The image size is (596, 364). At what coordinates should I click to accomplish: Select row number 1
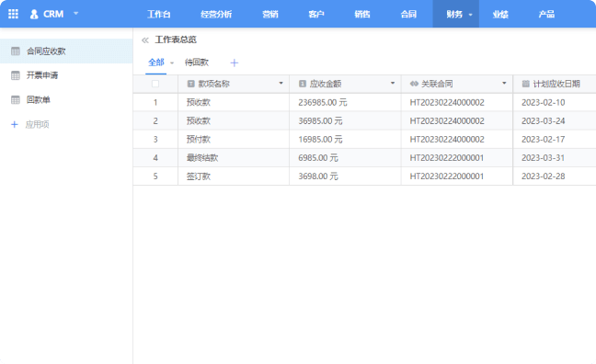coord(155,102)
